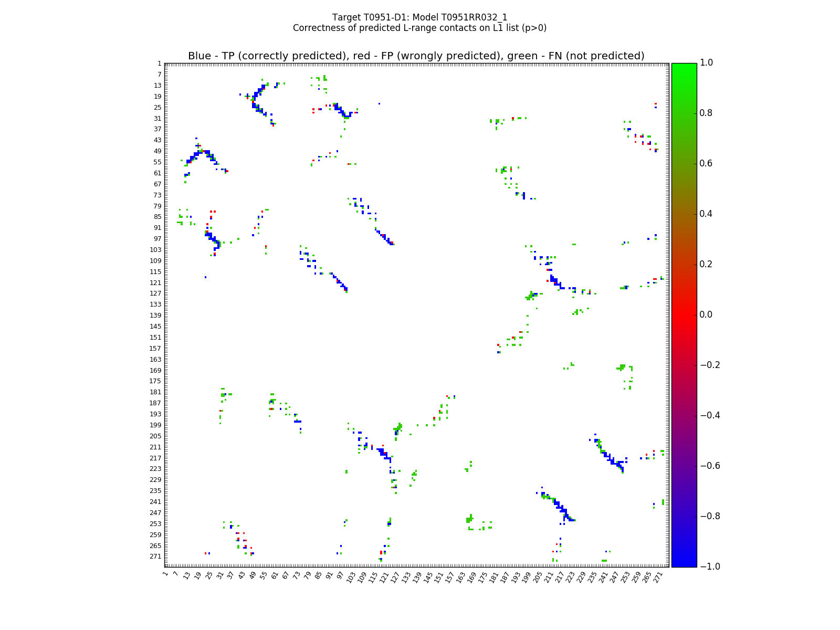Click the x-axis tick label 133
840x630 pixels.
(x=406, y=576)
